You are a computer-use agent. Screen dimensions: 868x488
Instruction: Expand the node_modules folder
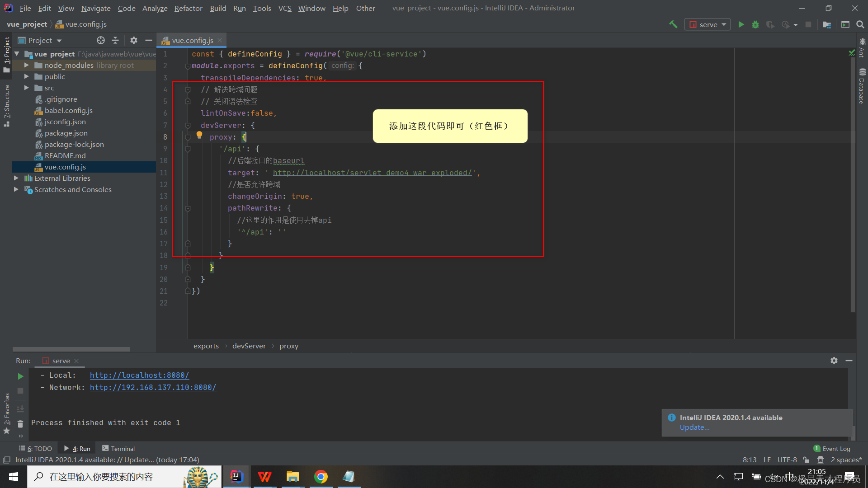tap(26, 65)
